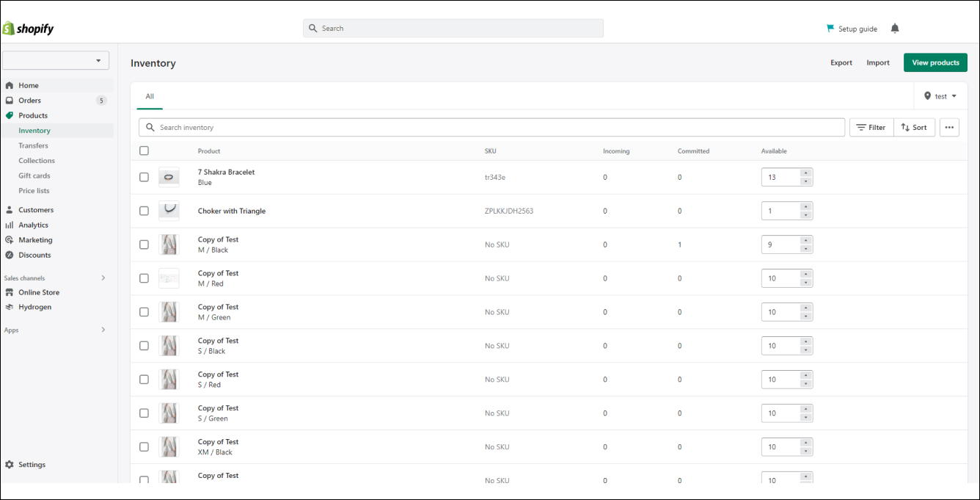Click the Settings gear icon
980x500 pixels.
pyautogui.click(x=10, y=465)
